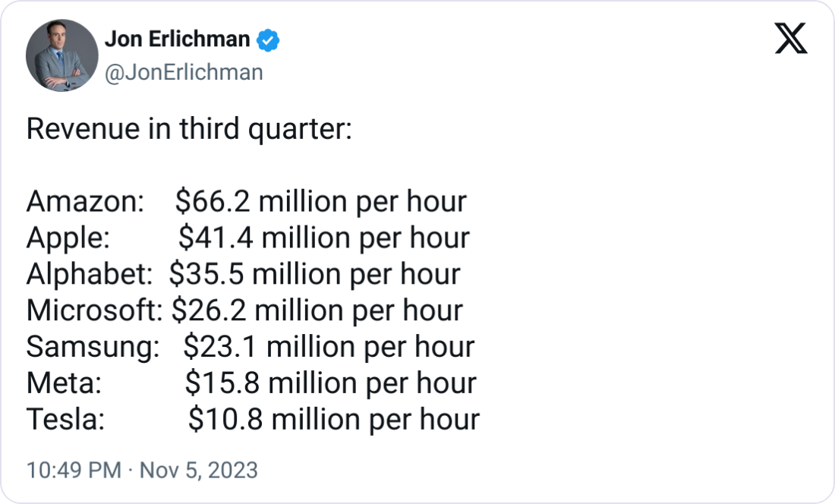The image size is (835, 504).
Task: Click the "$41.4 million per hour" figure
Action: tap(324, 238)
